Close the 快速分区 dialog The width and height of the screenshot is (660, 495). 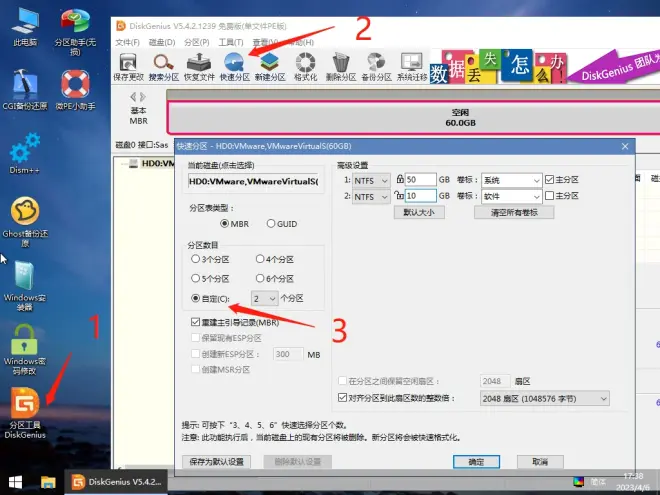[x=625, y=146]
